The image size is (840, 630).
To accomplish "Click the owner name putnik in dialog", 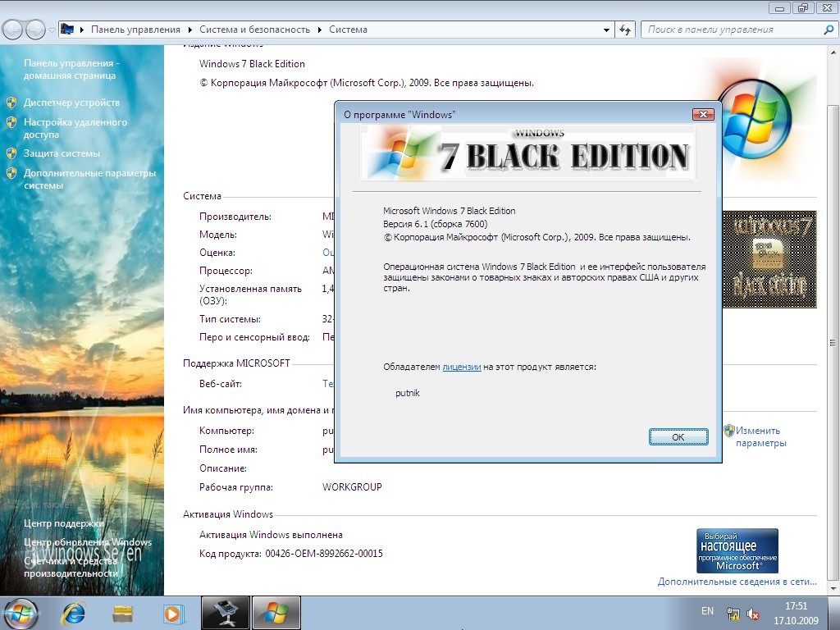I will [x=407, y=393].
